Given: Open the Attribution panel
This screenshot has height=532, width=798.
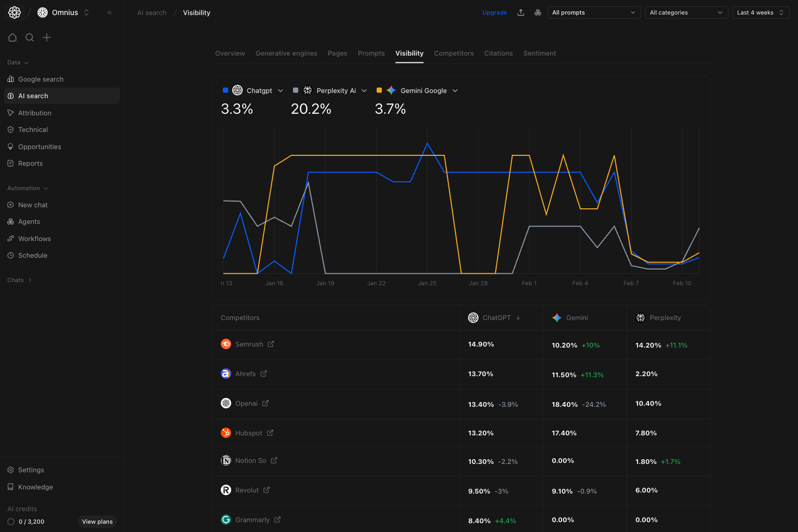Looking at the screenshot, I should tap(35, 113).
